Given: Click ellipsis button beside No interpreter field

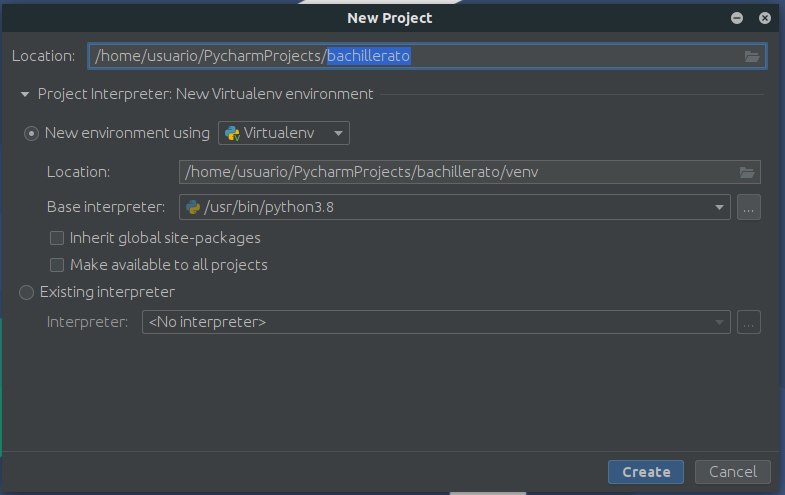Looking at the screenshot, I should (748, 322).
